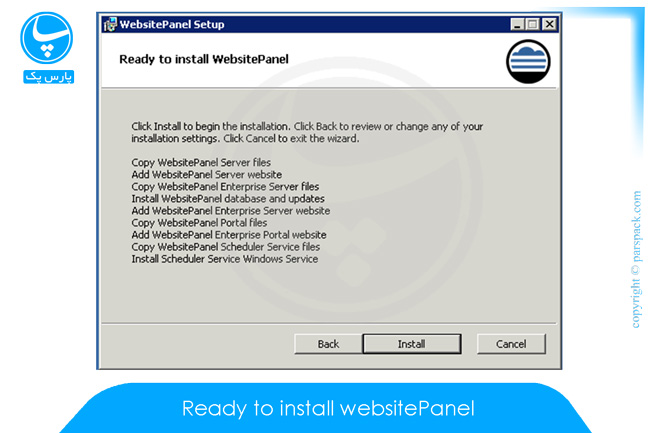650x433 pixels.
Task: Select 'Add WebsitePanel Enterprise Server website' line
Action: [230, 210]
